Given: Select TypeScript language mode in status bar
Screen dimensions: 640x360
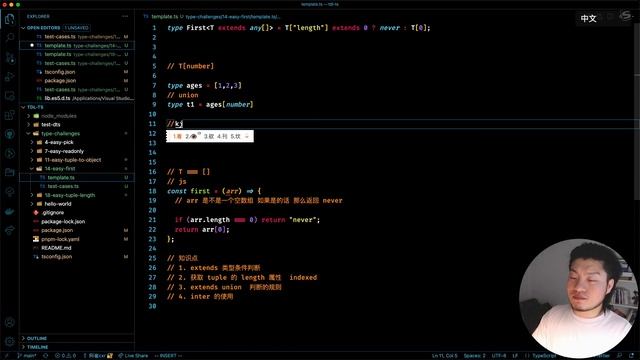Looking at the screenshot, I should coord(544,356).
